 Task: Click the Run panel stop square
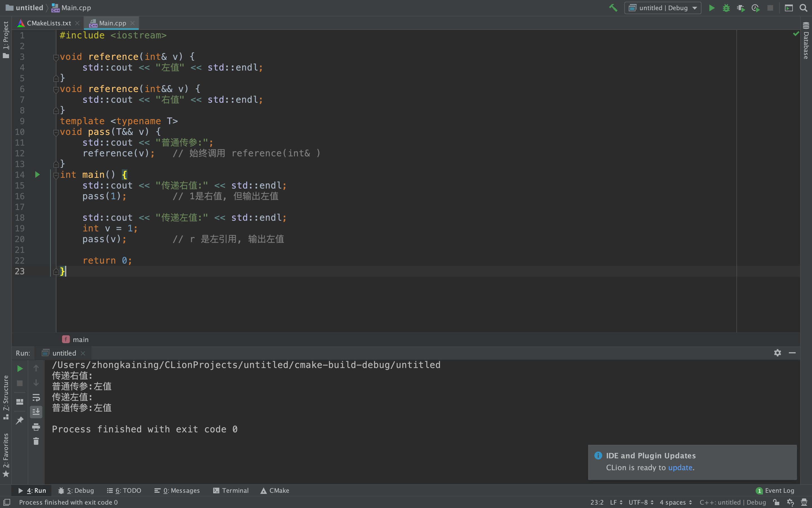(x=20, y=383)
